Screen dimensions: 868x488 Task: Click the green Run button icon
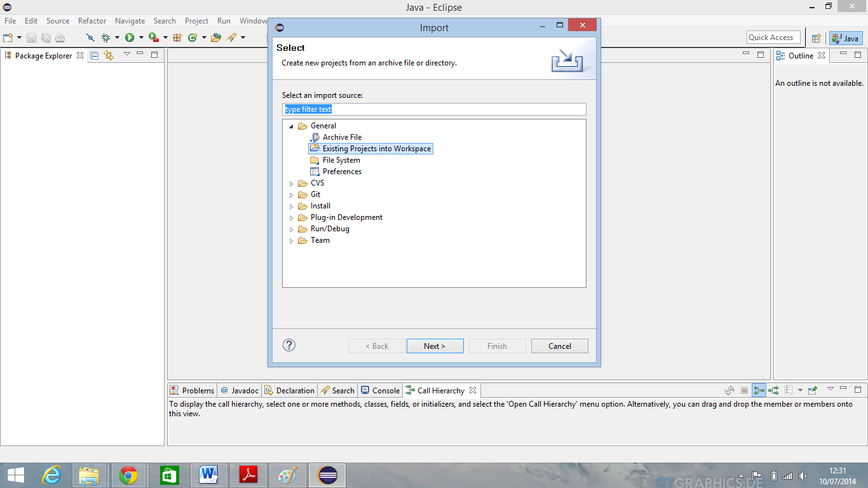[130, 38]
